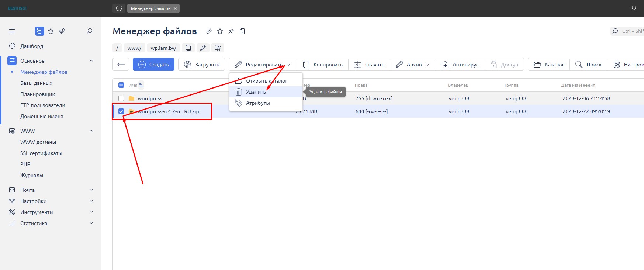Click the hamburger menu icon in sidebar
This screenshot has height=270, width=644.
click(12, 31)
